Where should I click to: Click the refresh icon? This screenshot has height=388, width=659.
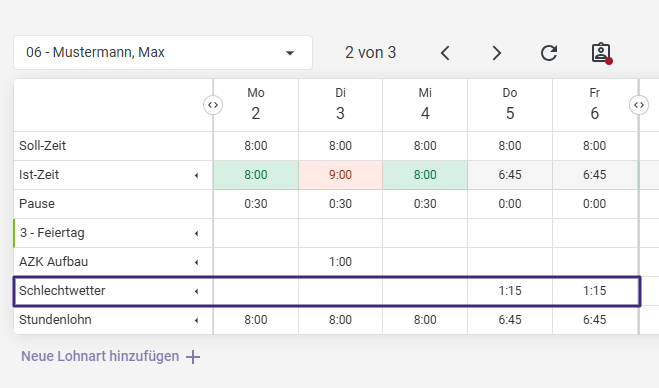pyautogui.click(x=549, y=53)
